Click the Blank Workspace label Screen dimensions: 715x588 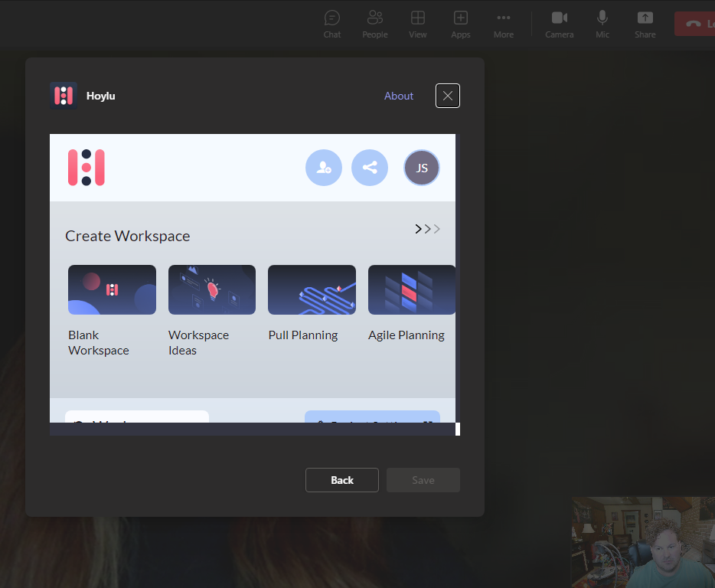(x=99, y=342)
